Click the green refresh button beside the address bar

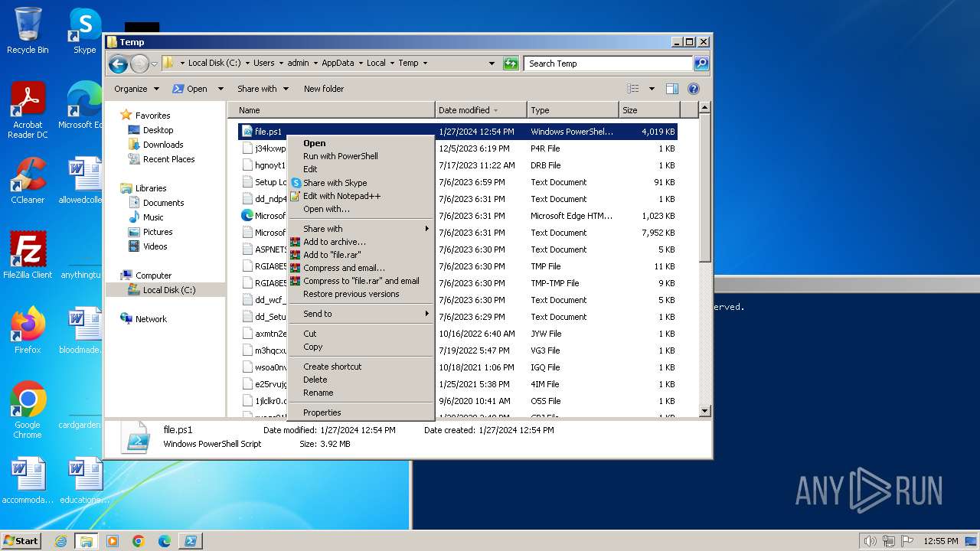[x=511, y=64]
